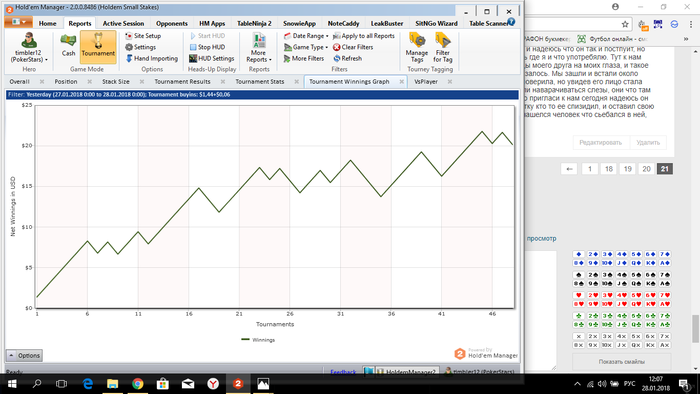Screen dimensions: 700x394
Task: Open the Home ribbon tab
Action: tap(47, 23)
